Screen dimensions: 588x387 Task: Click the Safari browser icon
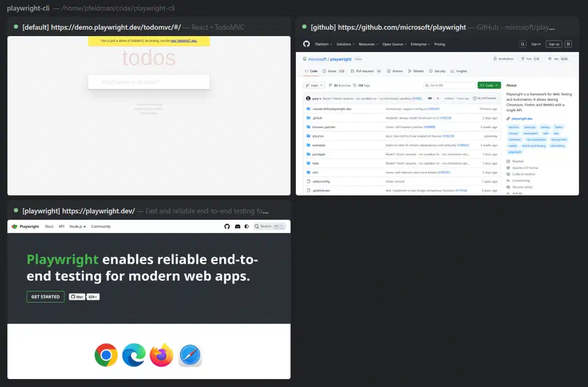click(190, 355)
